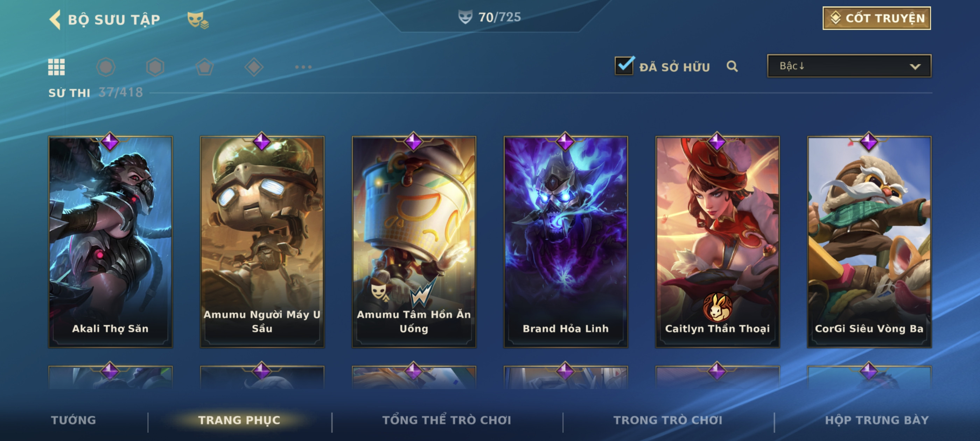Open skin search with magnifier icon

[732, 66]
